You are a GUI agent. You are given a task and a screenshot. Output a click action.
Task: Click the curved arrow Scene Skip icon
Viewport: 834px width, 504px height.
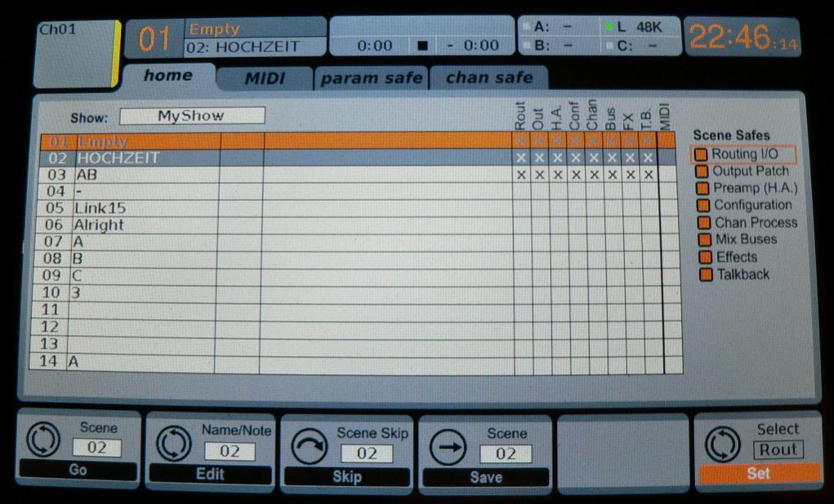click(x=310, y=446)
